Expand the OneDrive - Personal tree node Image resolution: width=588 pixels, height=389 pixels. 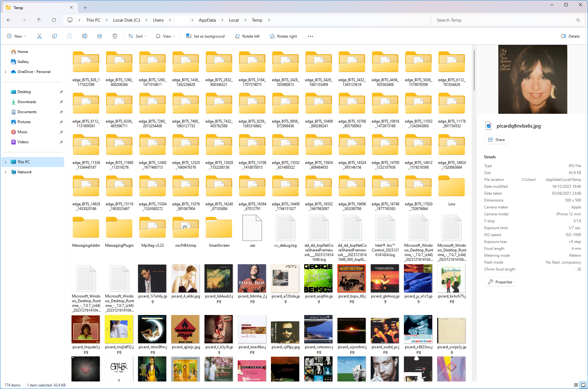[x=5, y=72]
